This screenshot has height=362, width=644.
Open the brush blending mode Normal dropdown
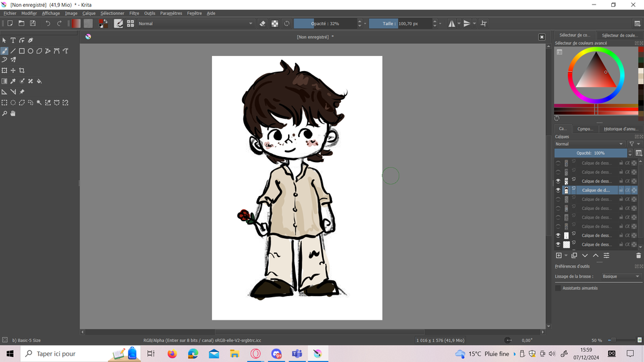195,23
